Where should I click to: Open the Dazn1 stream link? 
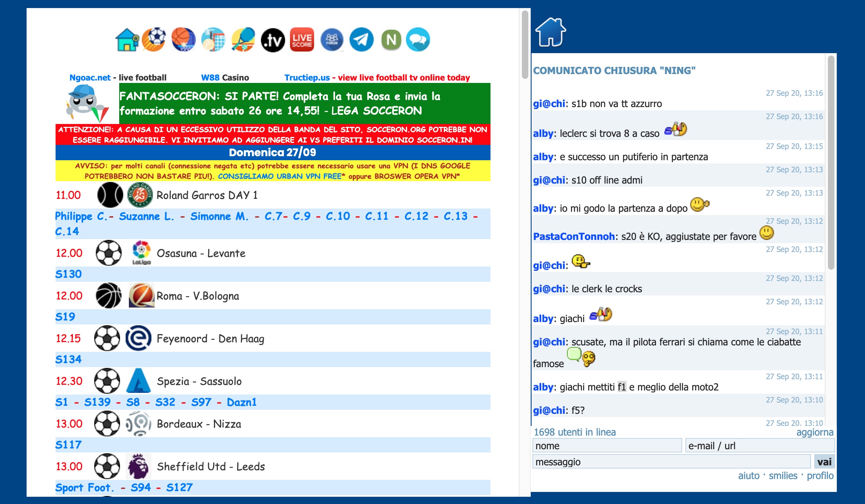click(242, 402)
